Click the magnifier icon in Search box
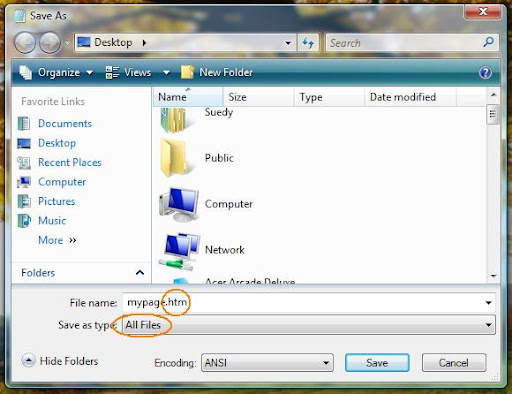The image size is (512, 394). point(489,42)
